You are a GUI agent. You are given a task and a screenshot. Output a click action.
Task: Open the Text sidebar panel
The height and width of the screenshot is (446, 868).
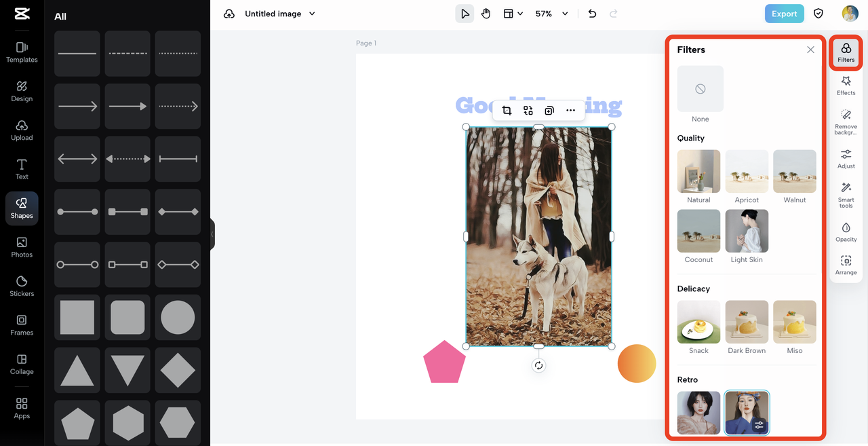pyautogui.click(x=22, y=169)
